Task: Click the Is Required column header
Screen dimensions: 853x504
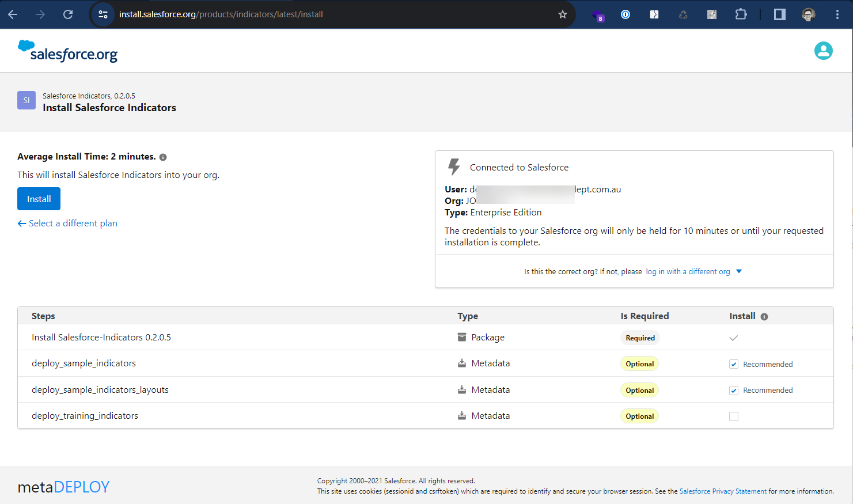Action: [x=645, y=316]
